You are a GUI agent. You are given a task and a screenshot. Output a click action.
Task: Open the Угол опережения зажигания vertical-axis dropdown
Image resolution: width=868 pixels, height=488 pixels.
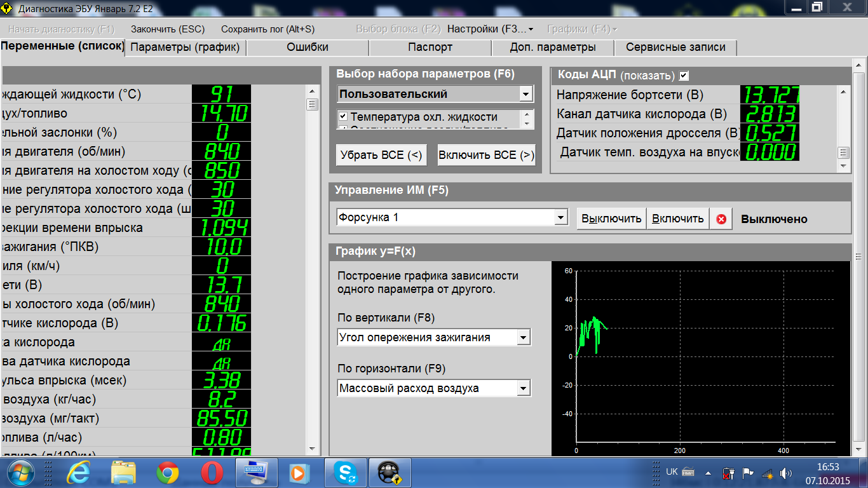(524, 337)
